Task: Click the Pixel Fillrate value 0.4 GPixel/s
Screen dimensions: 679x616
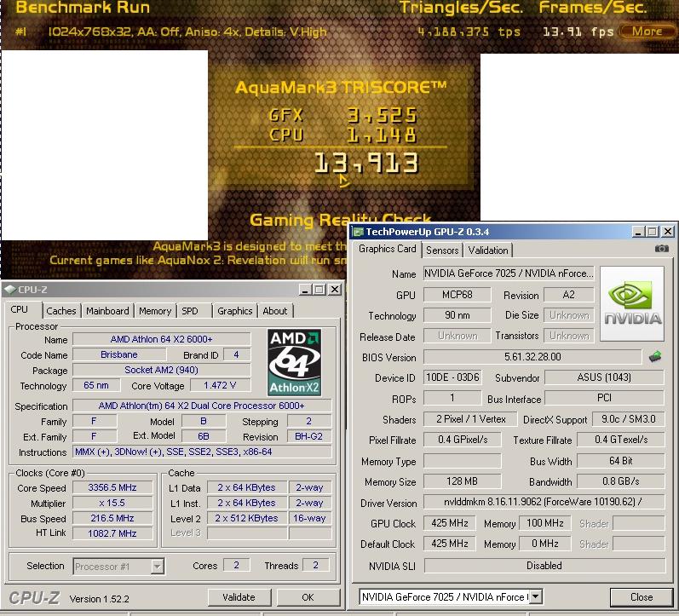Action: pos(462,440)
